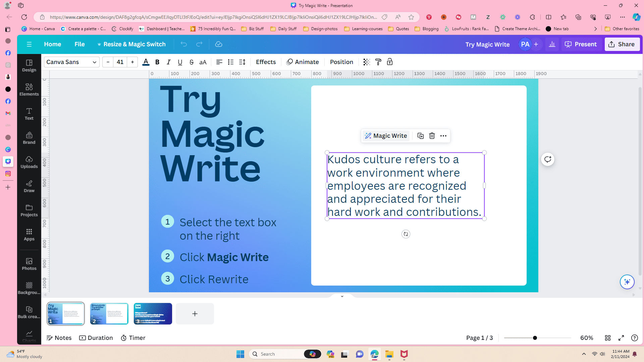644x362 pixels.
Task: Lock the selected element
Action: [390, 62]
